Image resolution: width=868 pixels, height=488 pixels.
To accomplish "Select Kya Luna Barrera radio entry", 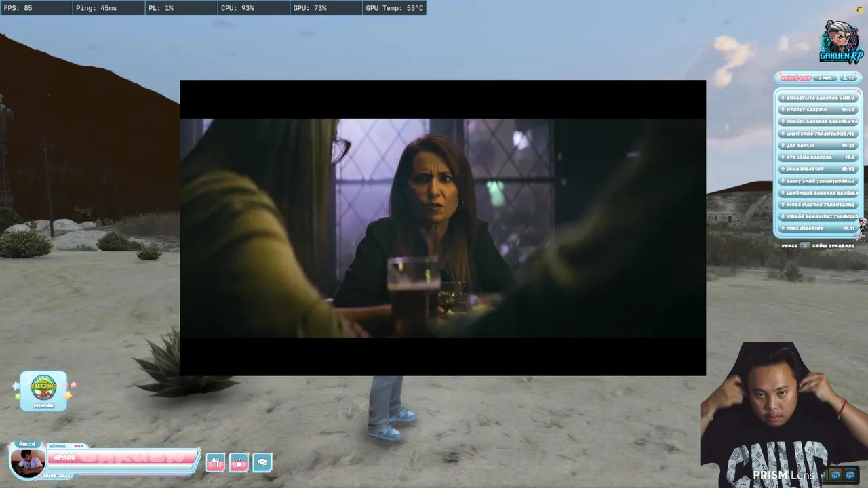I will [x=818, y=157].
